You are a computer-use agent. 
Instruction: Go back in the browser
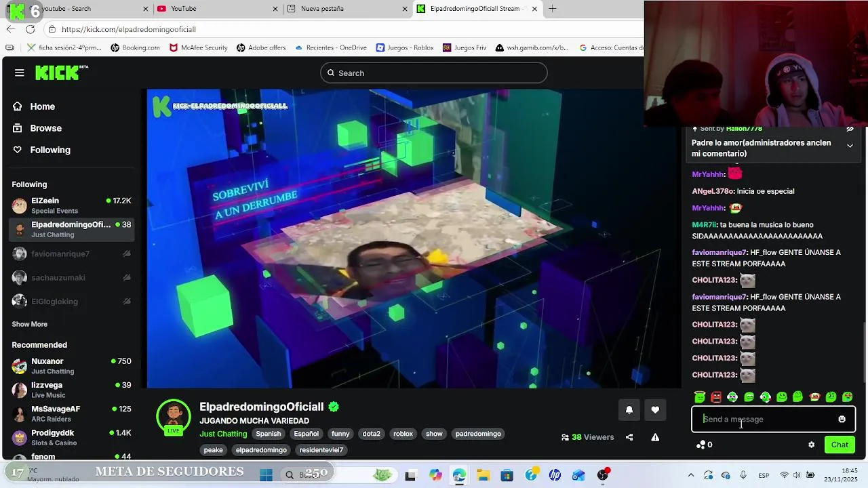10,29
